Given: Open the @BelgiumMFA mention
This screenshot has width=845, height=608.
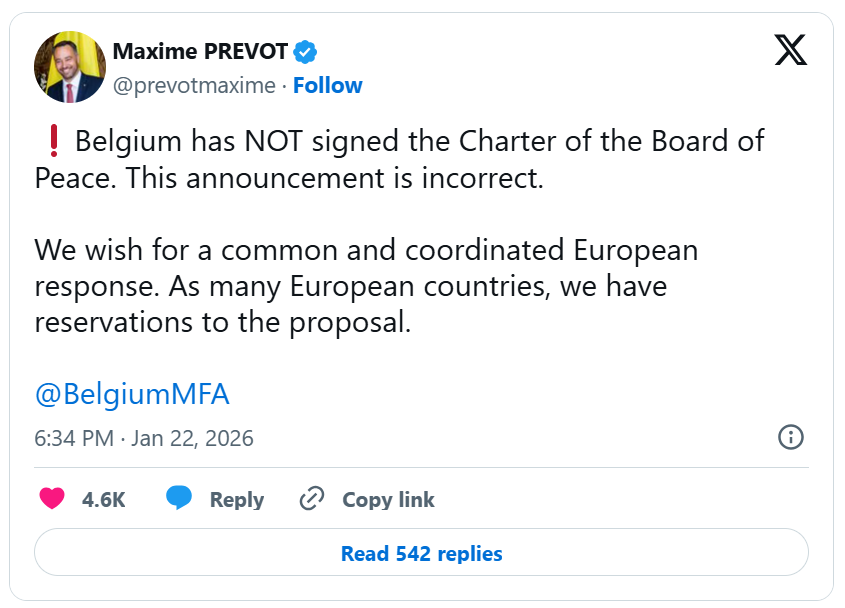Looking at the screenshot, I should tap(132, 394).
